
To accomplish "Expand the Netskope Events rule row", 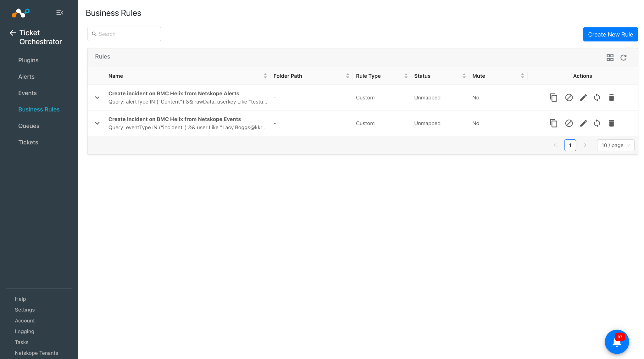I will [97, 123].
